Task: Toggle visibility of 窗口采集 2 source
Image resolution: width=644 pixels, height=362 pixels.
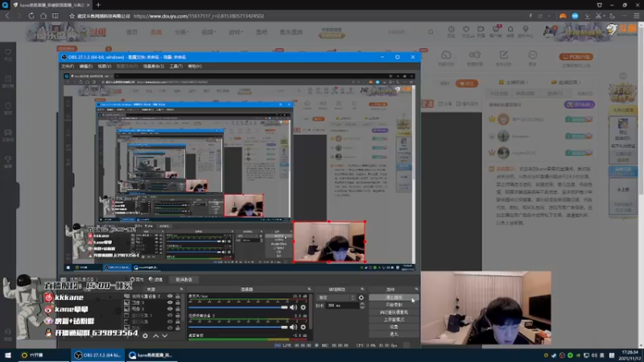Action: 170,315
